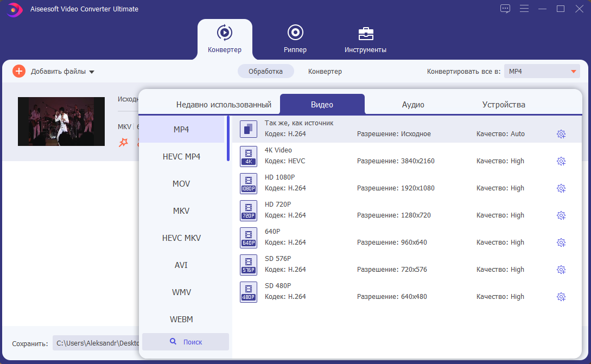Open the hamburger menu in title bar
The width and height of the screenshot is (591, 364).
[524, 9]
